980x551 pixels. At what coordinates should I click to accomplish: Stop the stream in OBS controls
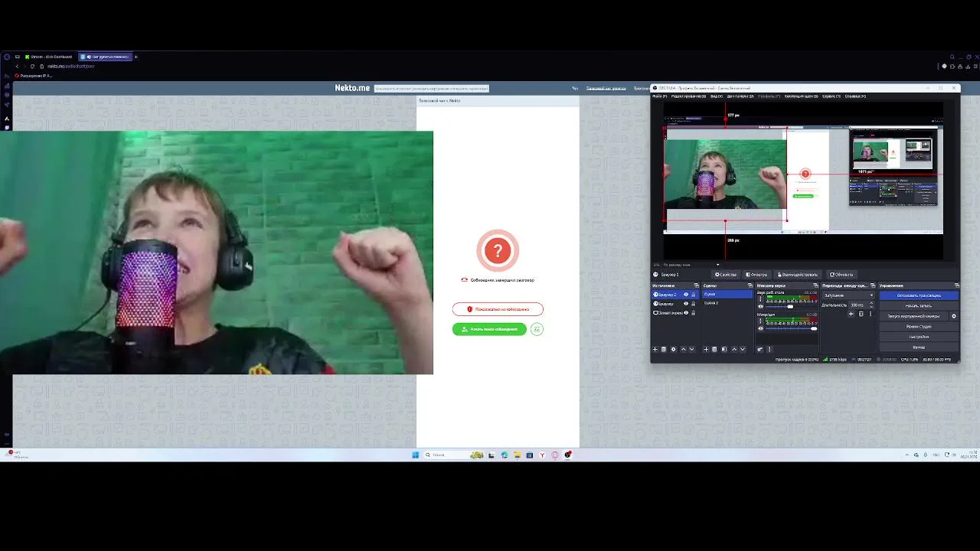[x=919, y=295]
